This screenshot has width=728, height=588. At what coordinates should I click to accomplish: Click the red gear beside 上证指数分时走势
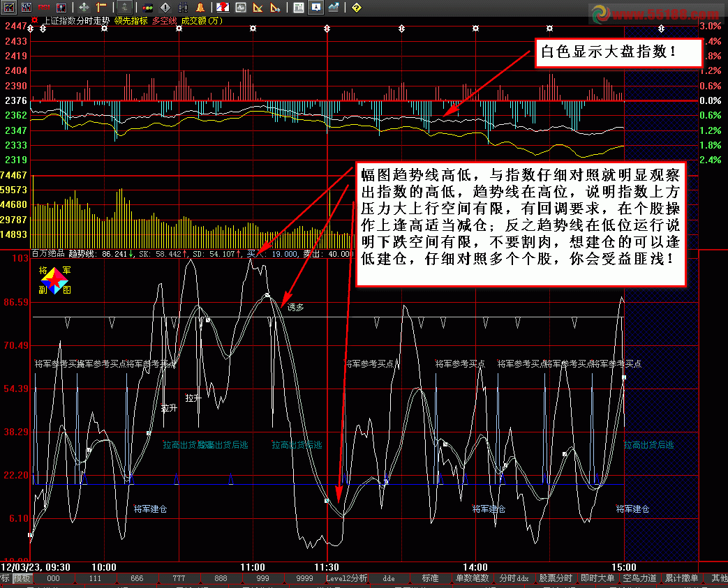point(34,20)
